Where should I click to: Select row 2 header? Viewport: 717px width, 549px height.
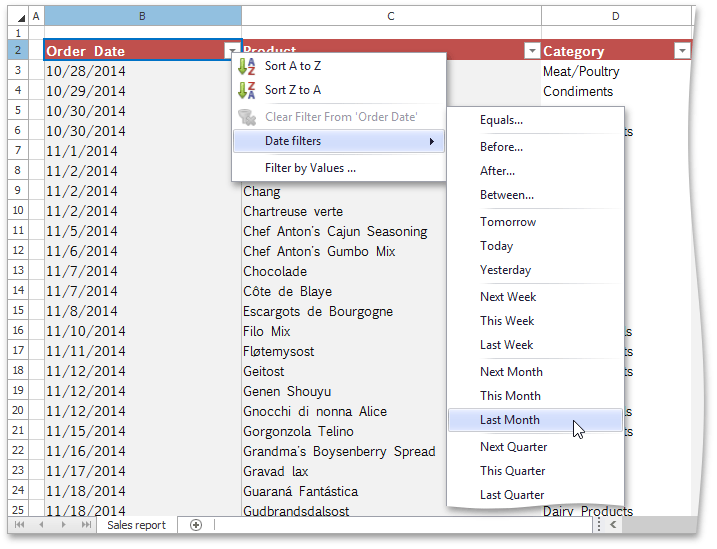[x=18, y=50]
